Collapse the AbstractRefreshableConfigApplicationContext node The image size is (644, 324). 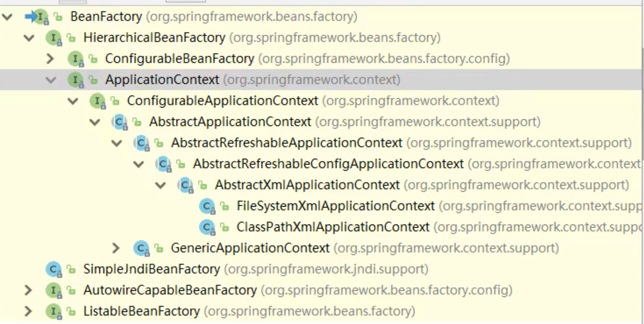coord(139,164)
